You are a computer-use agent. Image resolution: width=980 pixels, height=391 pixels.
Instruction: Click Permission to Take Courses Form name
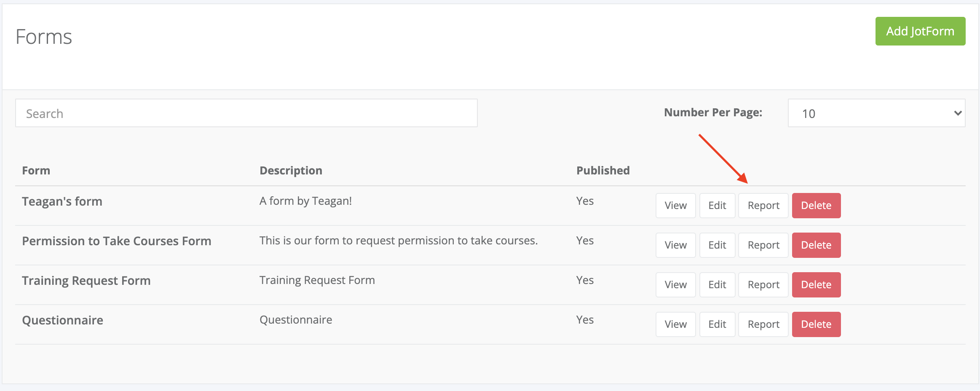point(116,241)
